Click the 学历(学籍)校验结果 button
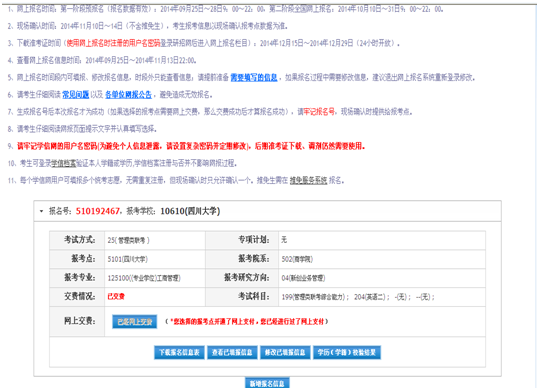Viewport: 539px width, 390px height. [x=346, y=353]
